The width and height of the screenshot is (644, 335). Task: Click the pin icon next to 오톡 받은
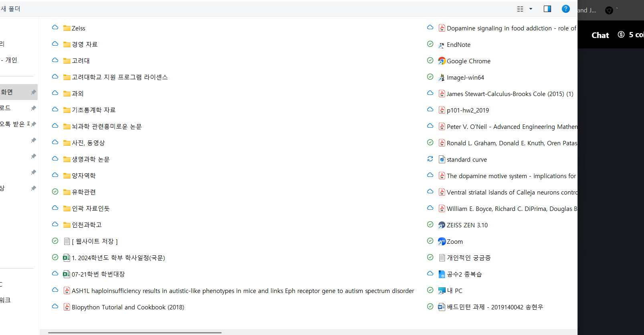33,124
